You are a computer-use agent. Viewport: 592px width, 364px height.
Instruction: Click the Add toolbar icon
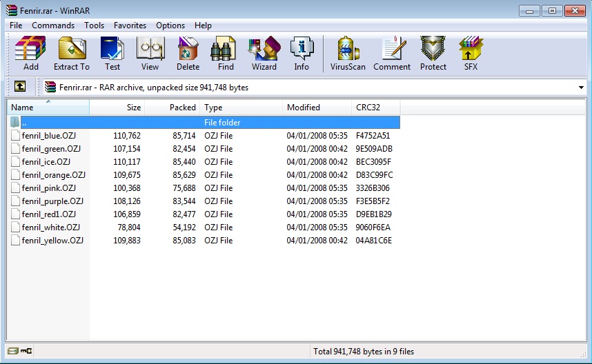point(30,53)
